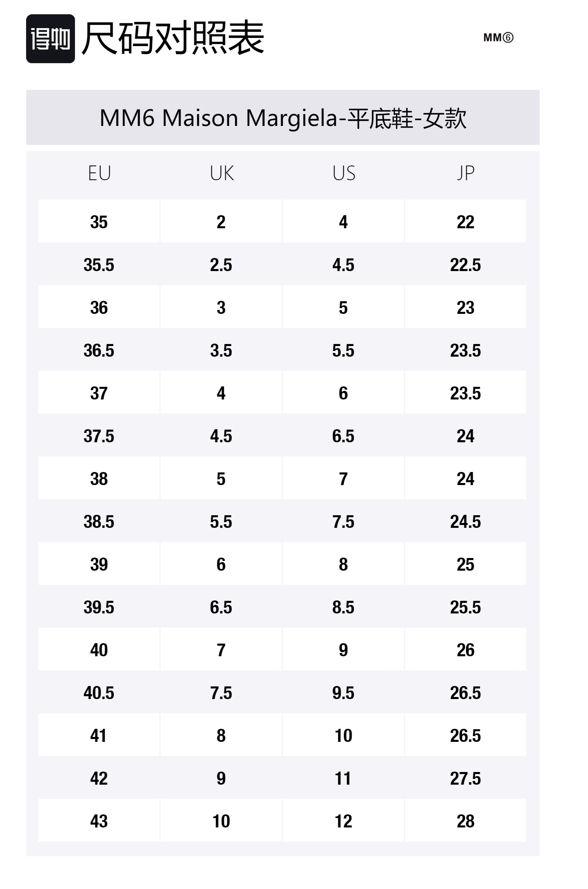
Task: Click the EU size 35 cell
Action: [x=99, y=222]
